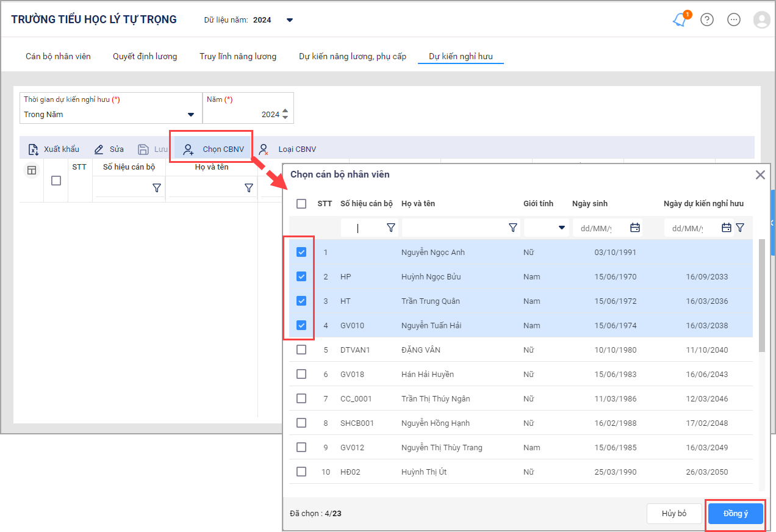Click the Đồng ý confirm button
Image resolution: width=776 pixels, height=532 pixels.
[736, 514]
